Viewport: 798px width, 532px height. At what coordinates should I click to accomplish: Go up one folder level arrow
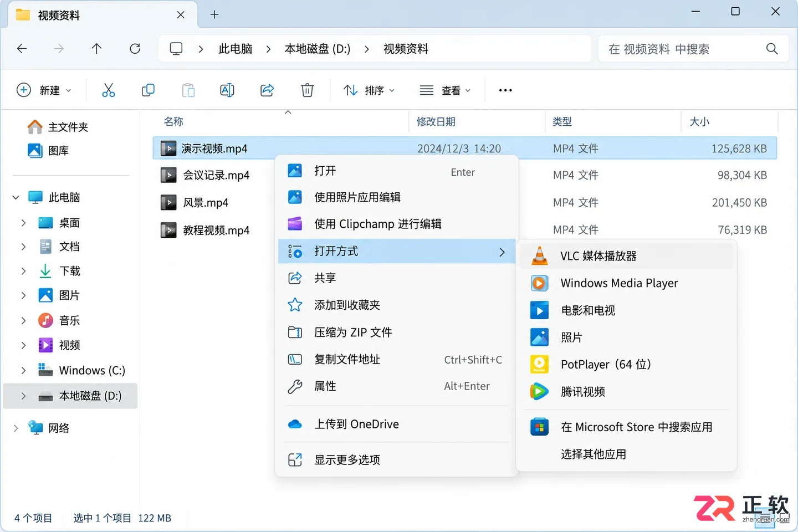(x=96, y=49)
